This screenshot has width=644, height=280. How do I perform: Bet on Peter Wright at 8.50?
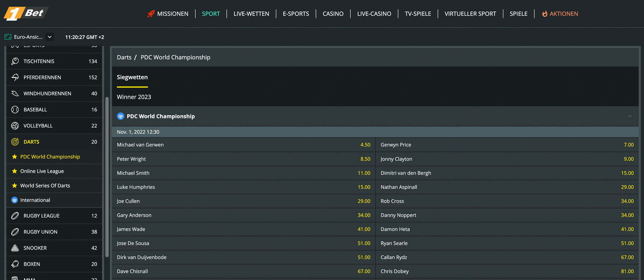(x=243, y=159)
